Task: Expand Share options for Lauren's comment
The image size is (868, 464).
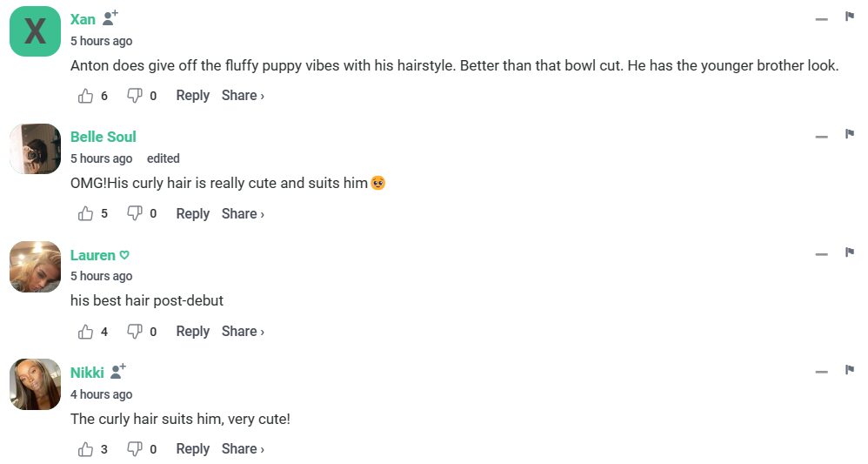Action: 243,332
